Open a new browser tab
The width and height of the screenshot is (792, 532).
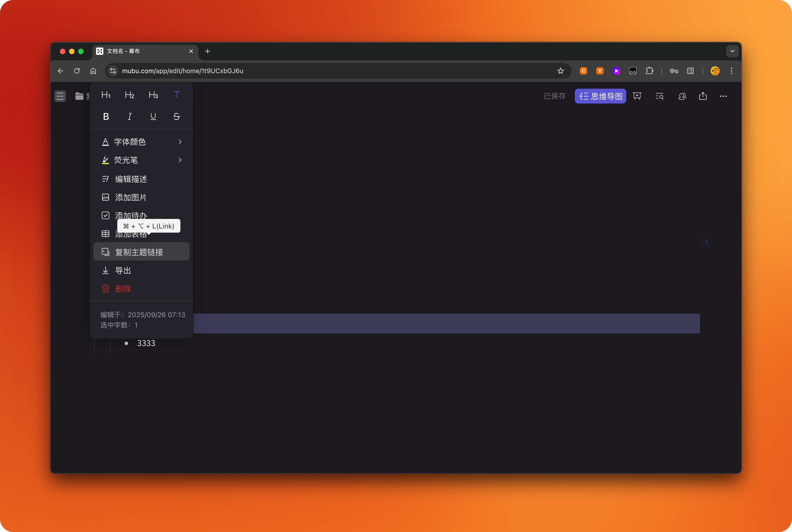click(x=207, y=51)
